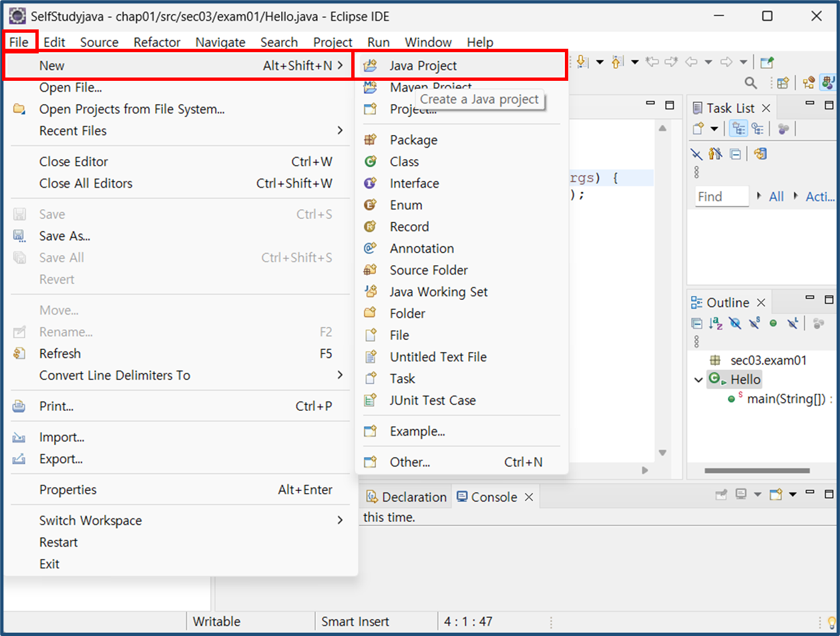Switch to Java EE perspective icon
The height and width of the screenshot is (636, 840).
coord(809,83)
